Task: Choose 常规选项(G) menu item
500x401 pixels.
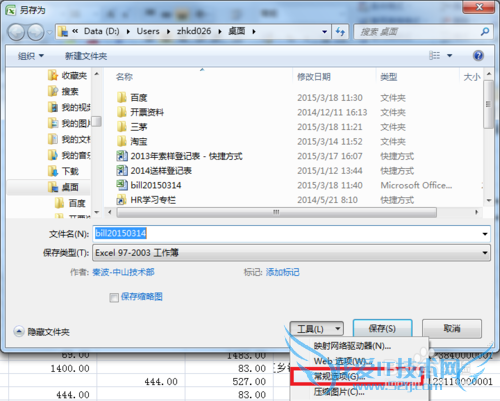Action: coord(357,377)
